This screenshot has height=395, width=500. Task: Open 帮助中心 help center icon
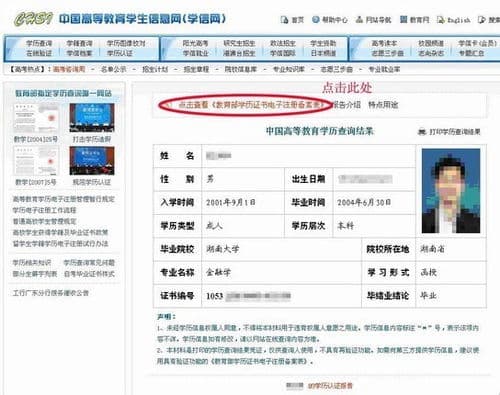[x=316, y=20]
